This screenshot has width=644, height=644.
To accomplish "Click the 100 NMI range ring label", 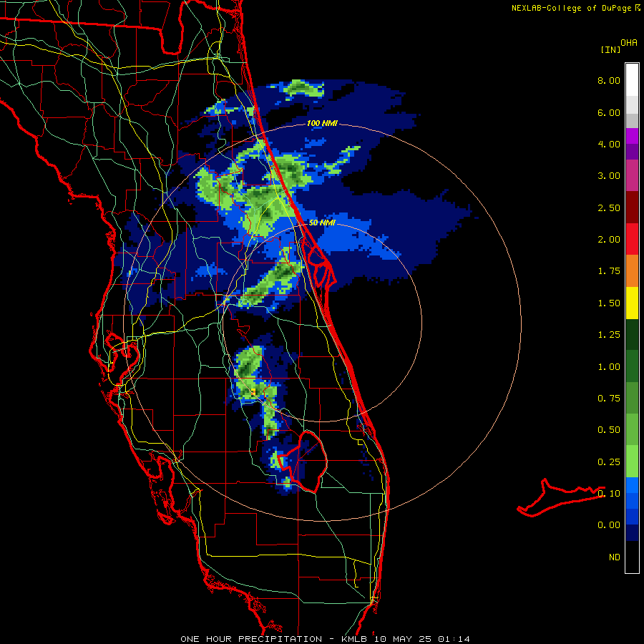I will click(x=322, y=123).
